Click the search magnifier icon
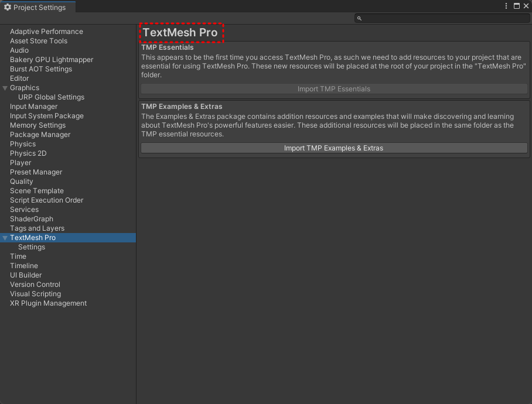The width and height of the screenshot is (532, 404). coord(359,18)
